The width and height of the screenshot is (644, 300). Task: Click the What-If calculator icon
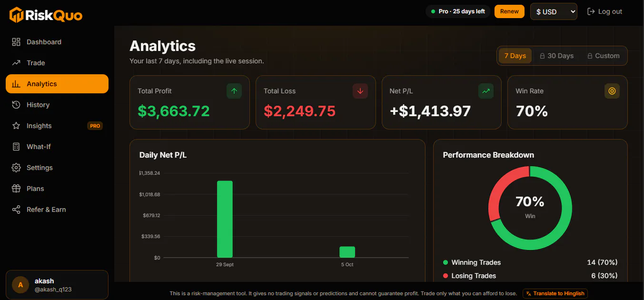[x=16, y=147]
